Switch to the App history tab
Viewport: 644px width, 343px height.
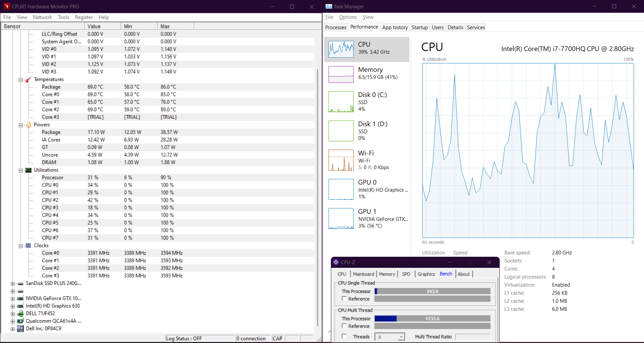click(x=395, y=28)
